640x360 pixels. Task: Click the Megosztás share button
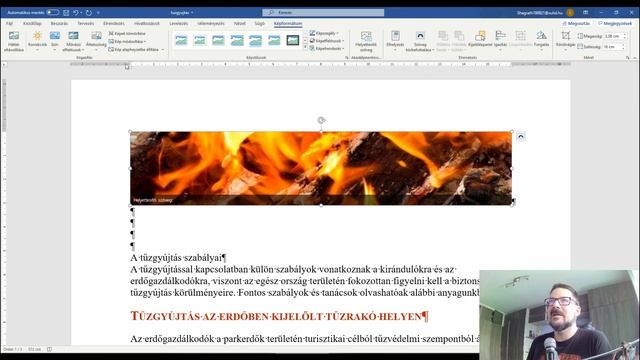click(x=576, y=24)
